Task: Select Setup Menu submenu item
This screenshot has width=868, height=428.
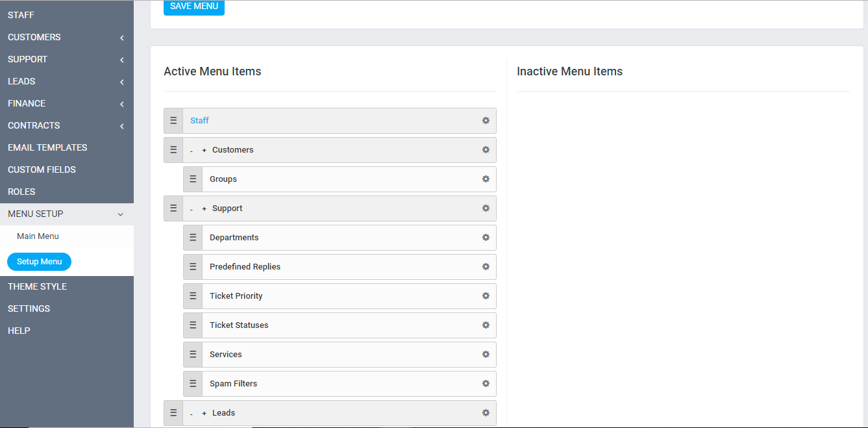Action: coord(40,262)
